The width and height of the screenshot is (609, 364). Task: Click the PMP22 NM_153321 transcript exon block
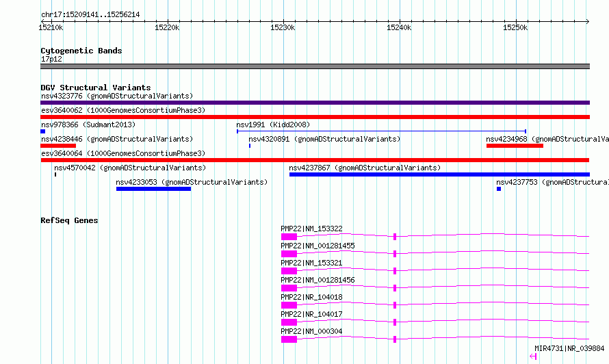pos(289,271)
